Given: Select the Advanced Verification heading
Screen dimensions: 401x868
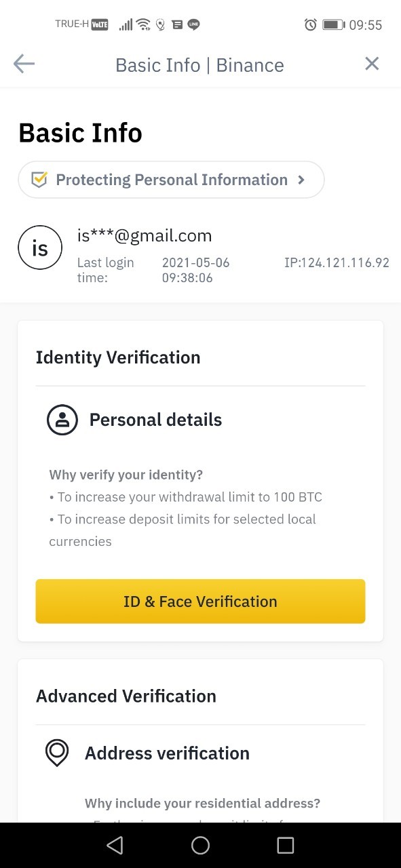Looking at the screenshot, I should coord(126,696).
